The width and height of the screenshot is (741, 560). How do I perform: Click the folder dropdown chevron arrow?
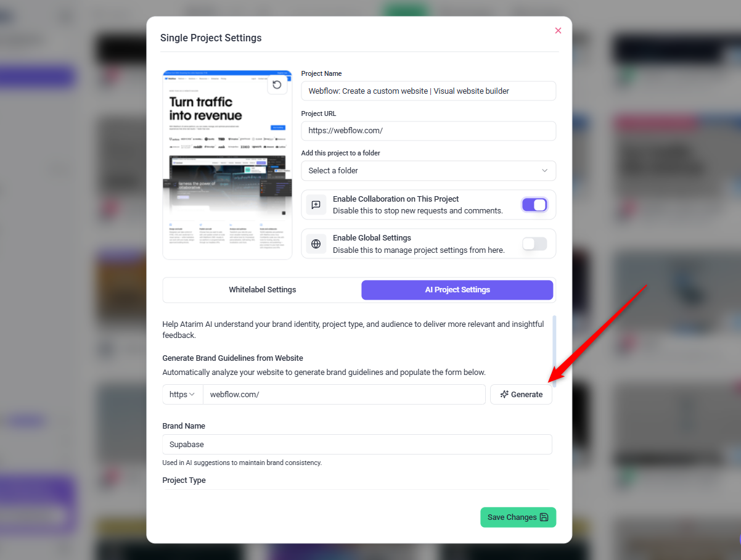[545, 171]
